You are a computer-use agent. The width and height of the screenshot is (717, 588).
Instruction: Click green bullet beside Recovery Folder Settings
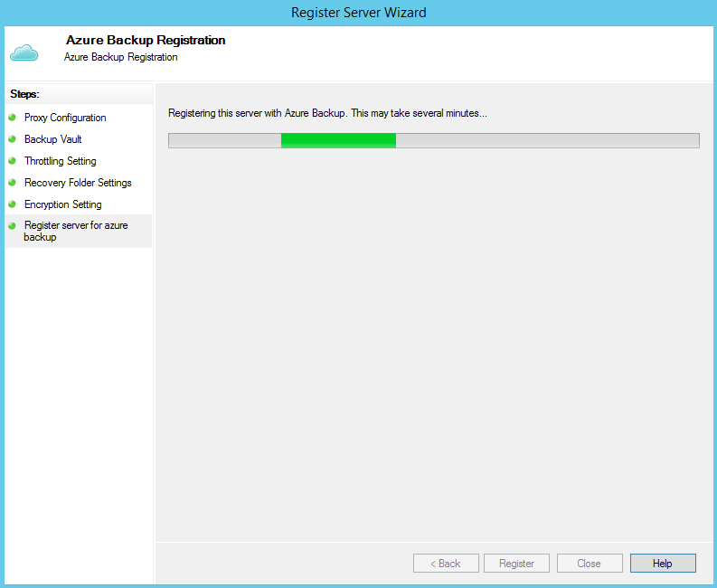(13, 182)
